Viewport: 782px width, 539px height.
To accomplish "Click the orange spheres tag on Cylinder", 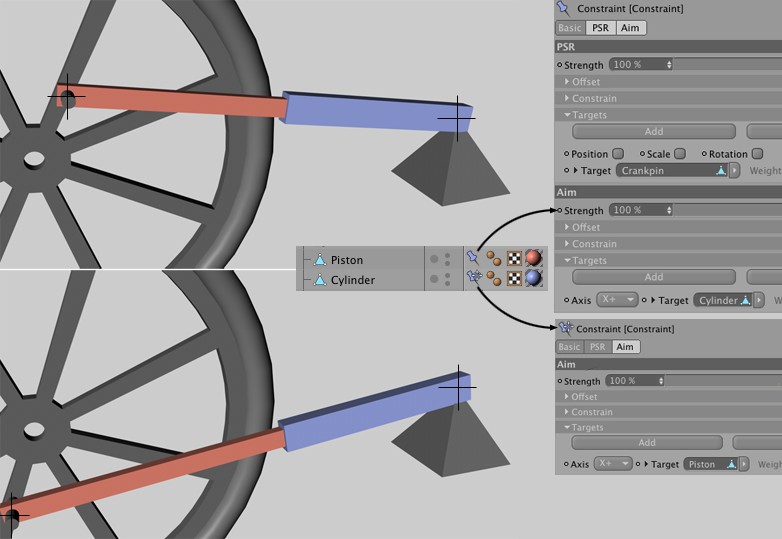I will coord(494,279).
